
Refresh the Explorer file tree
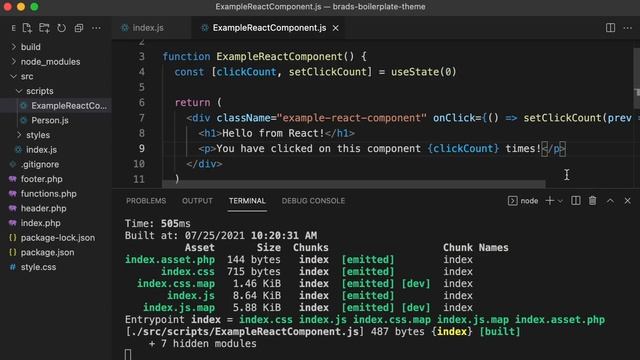point(61,28)
